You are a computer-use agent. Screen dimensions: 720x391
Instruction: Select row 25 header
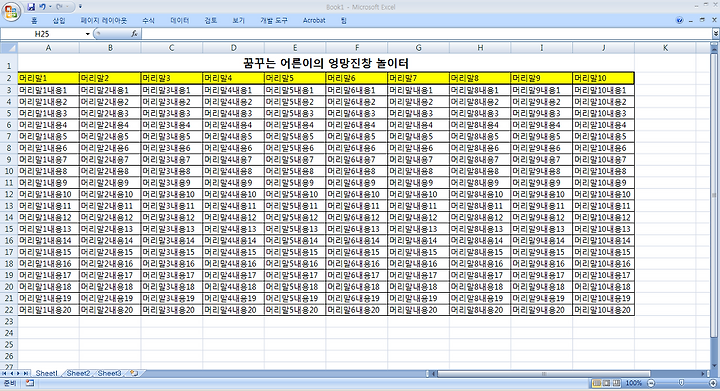[9, 344]
